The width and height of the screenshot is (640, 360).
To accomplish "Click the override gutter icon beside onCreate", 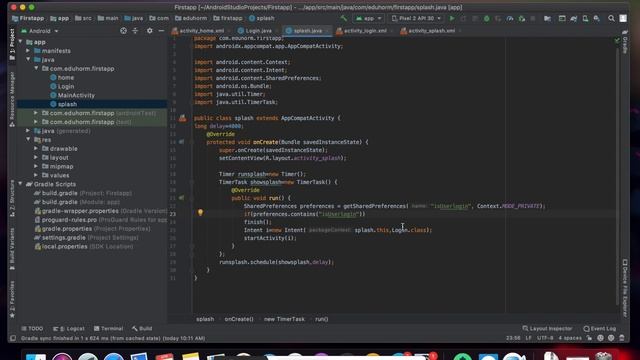I will [181, 142].
